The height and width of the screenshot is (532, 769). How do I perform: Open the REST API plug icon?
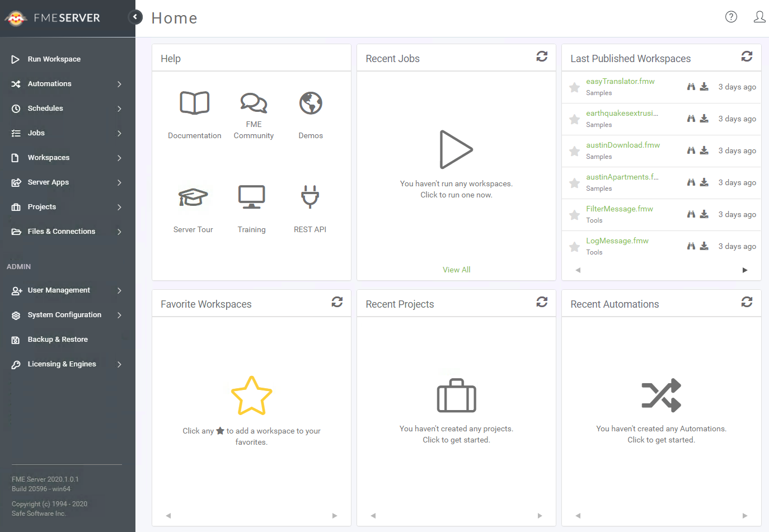(x=310, y=197)
